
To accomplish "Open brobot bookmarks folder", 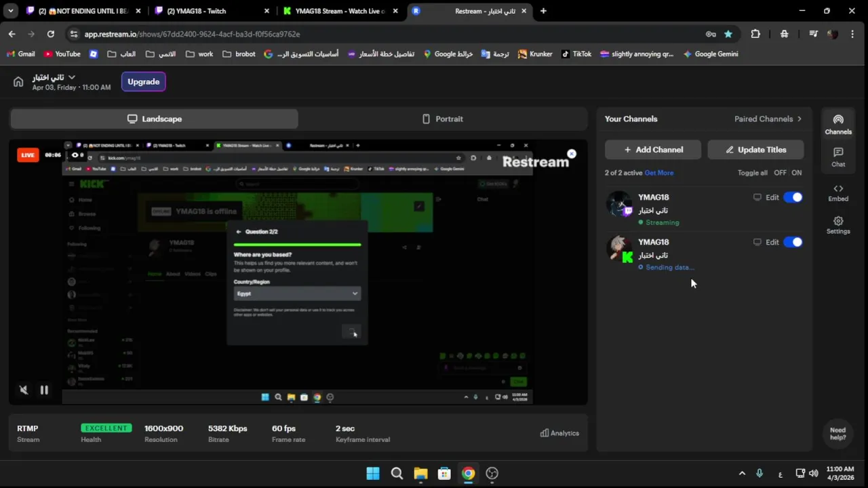I will 239,54.
